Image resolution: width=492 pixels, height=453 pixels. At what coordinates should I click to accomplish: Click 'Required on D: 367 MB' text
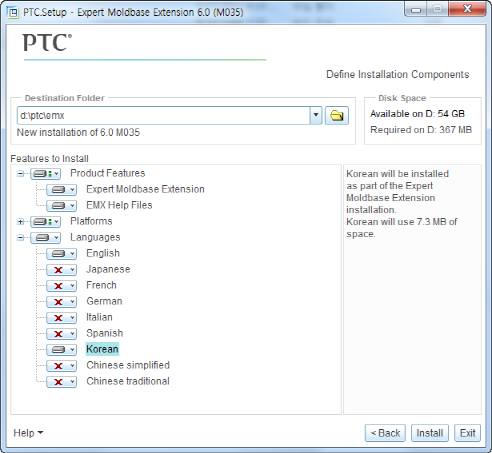[421, 130]
